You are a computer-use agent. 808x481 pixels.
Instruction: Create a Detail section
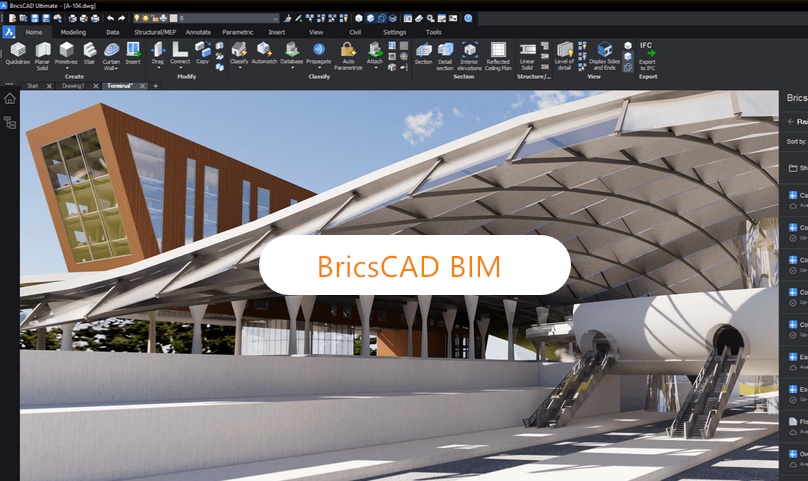coord(445,54)
